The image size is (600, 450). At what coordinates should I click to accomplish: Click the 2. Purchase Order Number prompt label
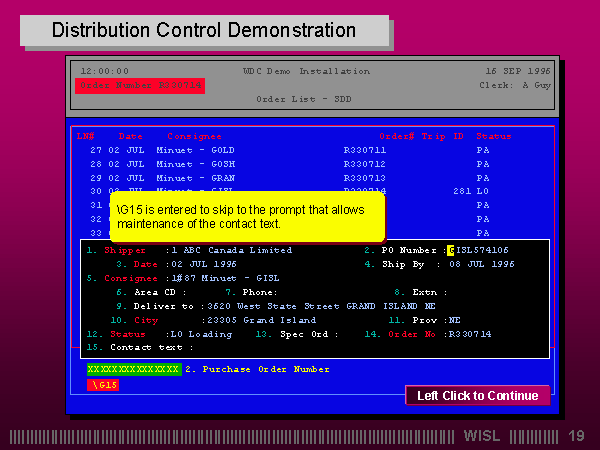[x=257, y=369]
